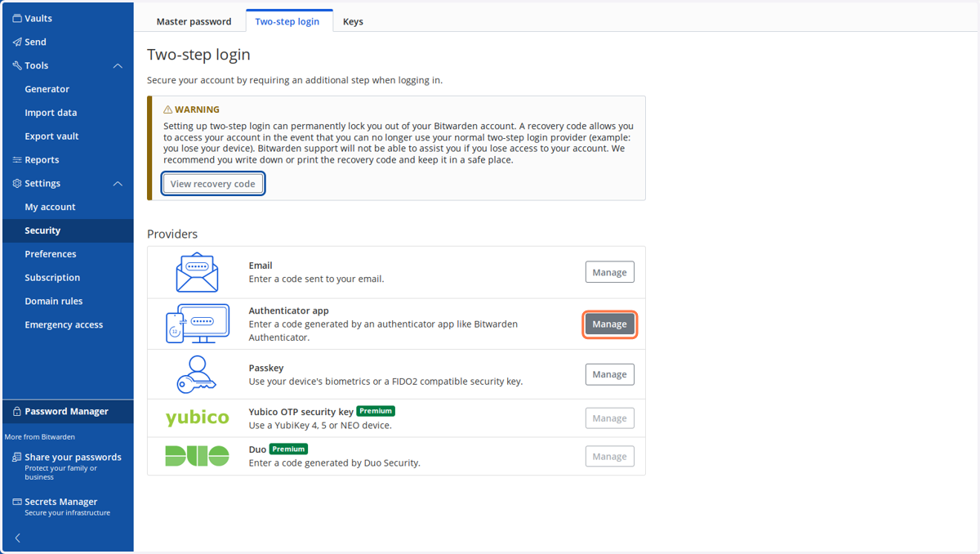Open the Vaults icon in sidebar
The image size is (980, 554).
pos(17,18)
